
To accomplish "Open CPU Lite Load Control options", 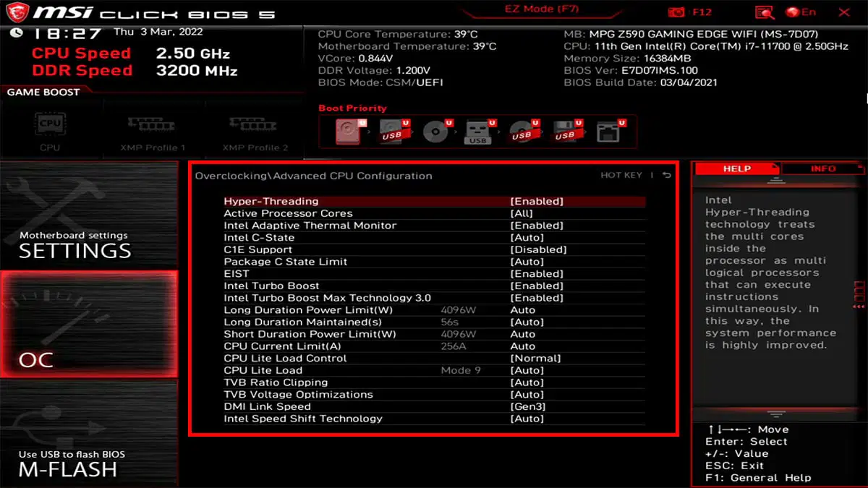I will click(x=434, y=358).
